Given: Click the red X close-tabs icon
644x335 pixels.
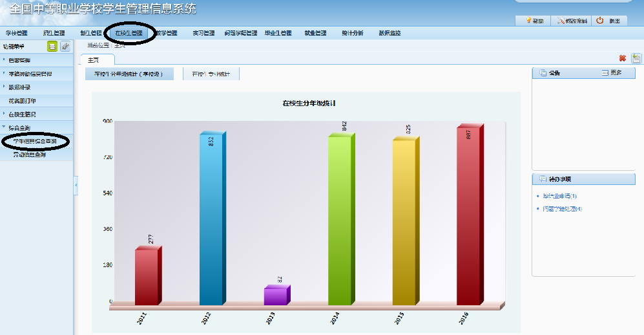Looking at the screenshot, I should [x=623, y=58].
